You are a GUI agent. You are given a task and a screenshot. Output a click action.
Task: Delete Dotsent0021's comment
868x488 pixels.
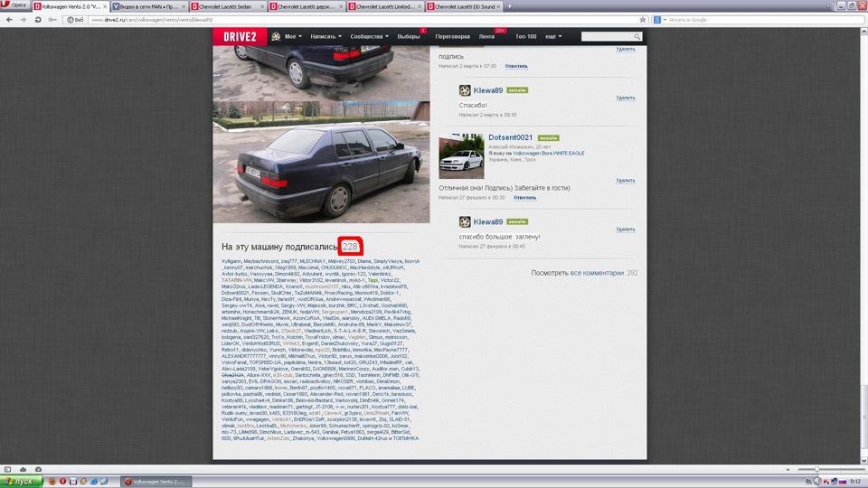[x=626, y=181]
